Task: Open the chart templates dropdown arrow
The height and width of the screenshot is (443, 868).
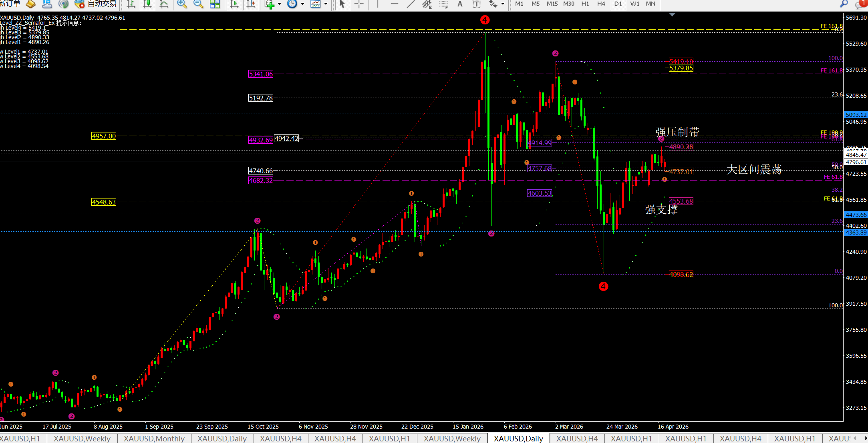Action: (326, 4)
